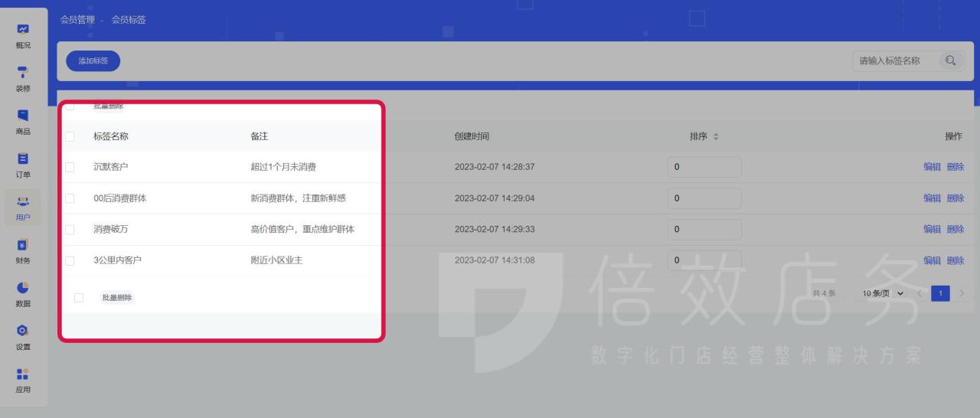Tick the checkbox beside bottom 批量删除
The image size is (980, 418).
click(78, 297)
